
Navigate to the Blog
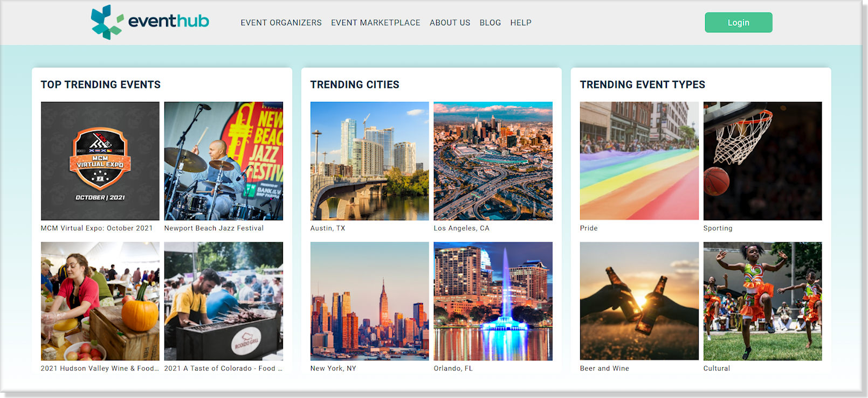pyautogui.click(x=490, y=23)
